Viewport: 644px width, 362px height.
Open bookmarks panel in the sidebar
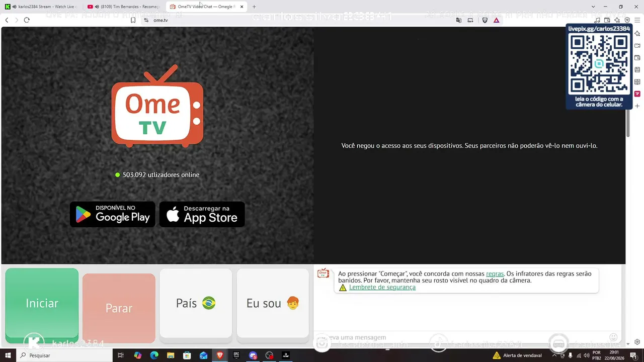coord(637,70)
